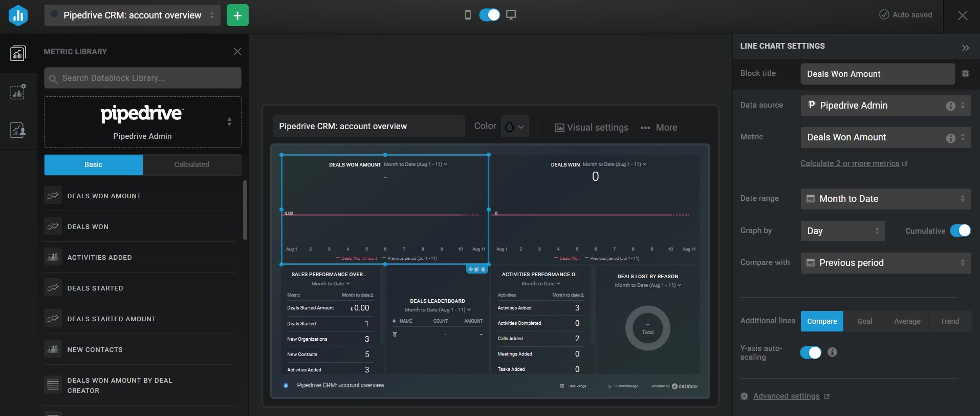Select the Basic metrics tab
980x416 pixels.
tap(93, 164)
